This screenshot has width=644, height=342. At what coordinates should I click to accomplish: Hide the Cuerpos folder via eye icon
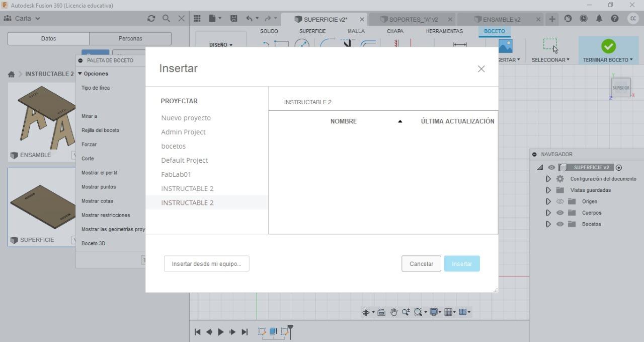(560, 213)
